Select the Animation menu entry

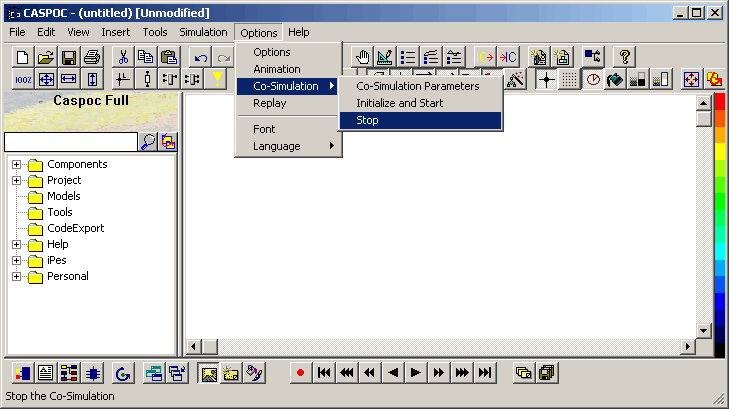click(x=288, y=69)
